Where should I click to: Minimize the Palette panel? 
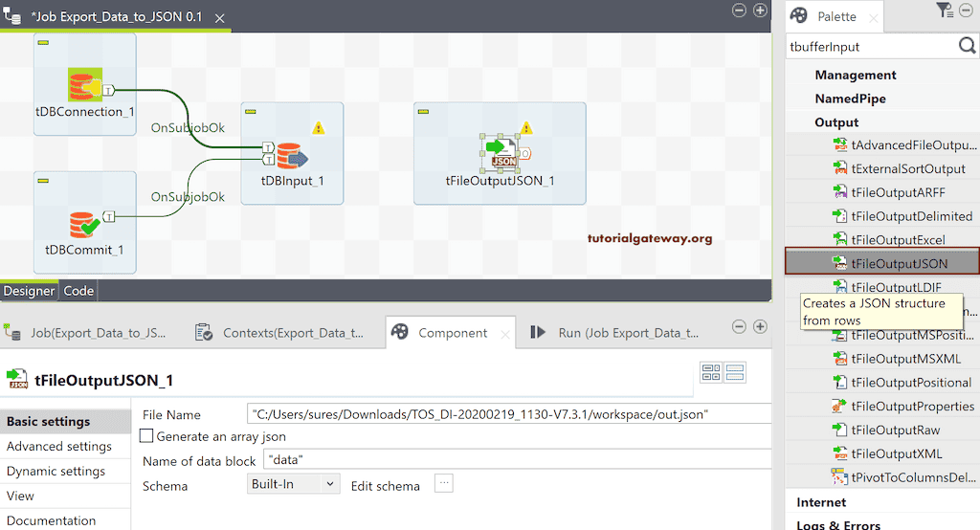pyautogui.click(x=967, y=11)
